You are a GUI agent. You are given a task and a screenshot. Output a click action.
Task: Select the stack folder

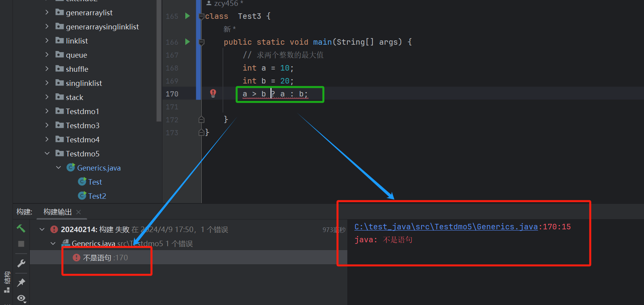click(x=75, y=97)
